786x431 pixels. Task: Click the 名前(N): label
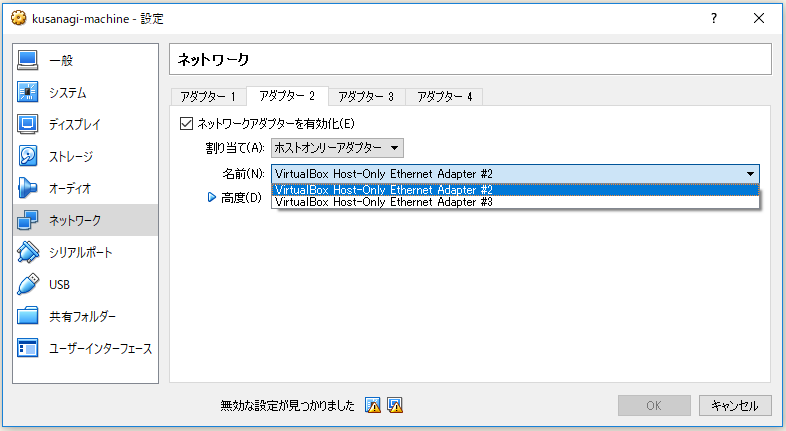pyautogui.click(x=243, y=174)
